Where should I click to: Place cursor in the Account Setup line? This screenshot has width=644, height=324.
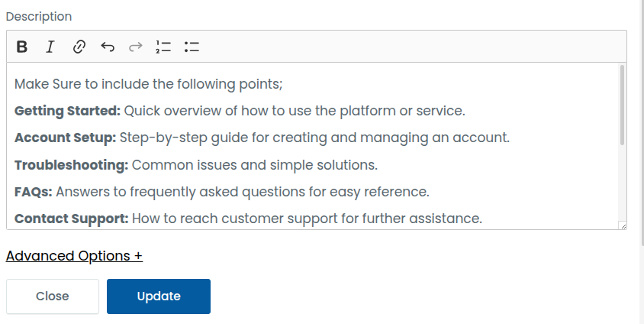tap(262, 138)
